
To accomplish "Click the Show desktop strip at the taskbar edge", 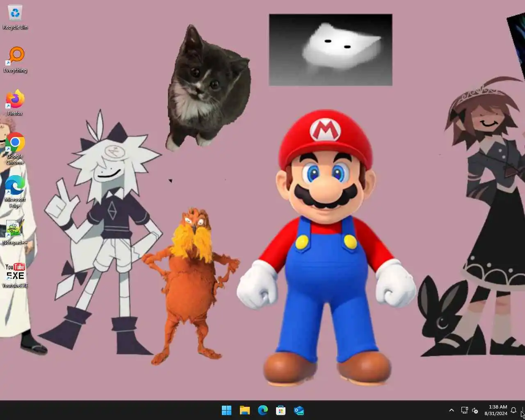I will point(523,410).
